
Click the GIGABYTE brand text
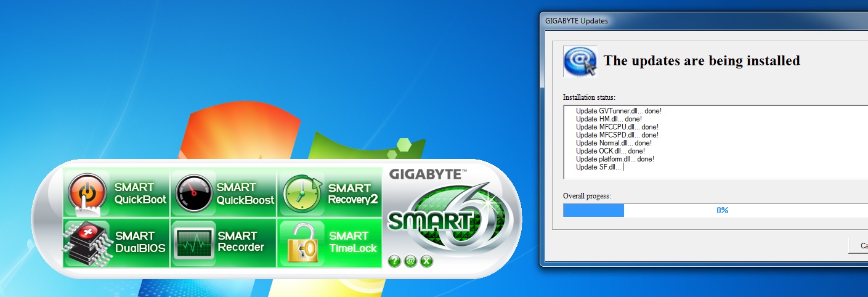point(428,174)
